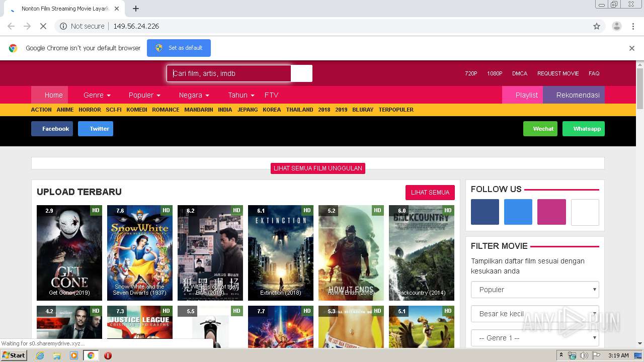Open the Get Gone (2019) poster
The height and width of the screenshot is (362, 644).
(x=69, y=253)
